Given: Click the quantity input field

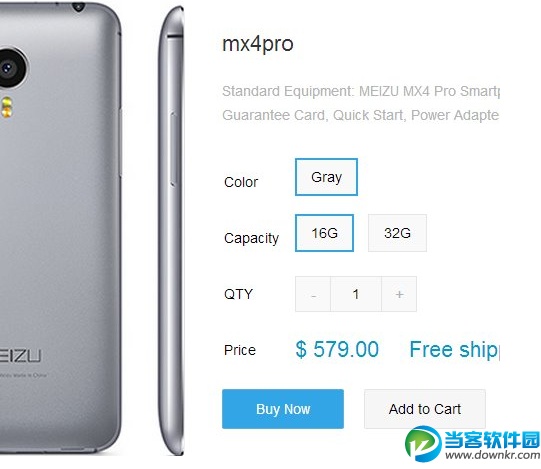Looking at the screenshot, I should [356, 294].
